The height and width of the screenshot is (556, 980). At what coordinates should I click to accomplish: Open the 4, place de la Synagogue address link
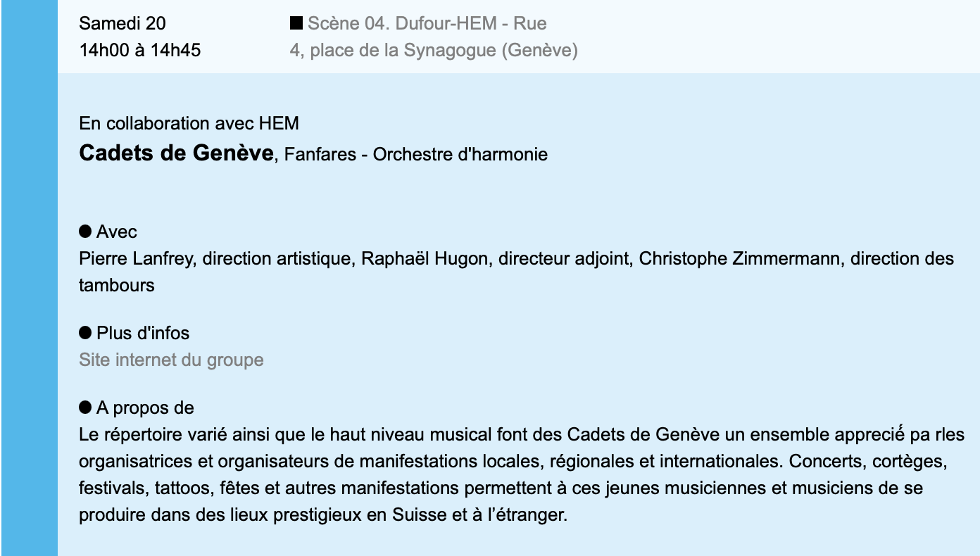click(434, 51)
